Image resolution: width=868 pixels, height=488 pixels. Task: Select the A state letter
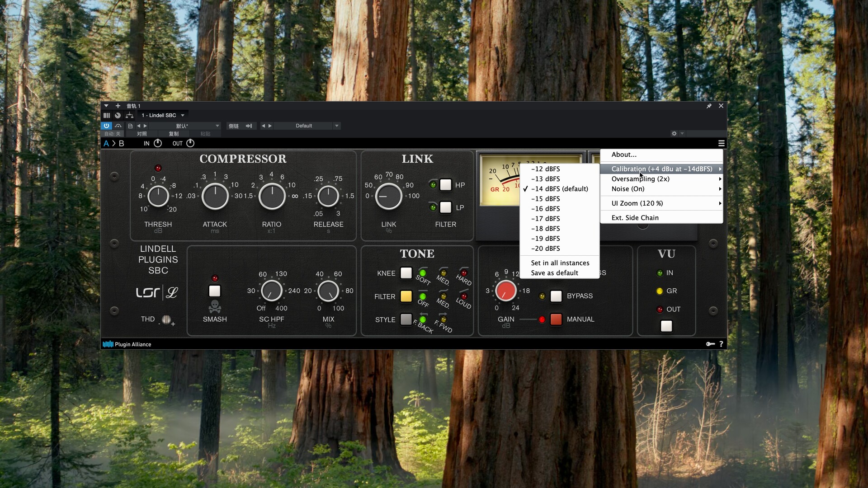point(106,143)
